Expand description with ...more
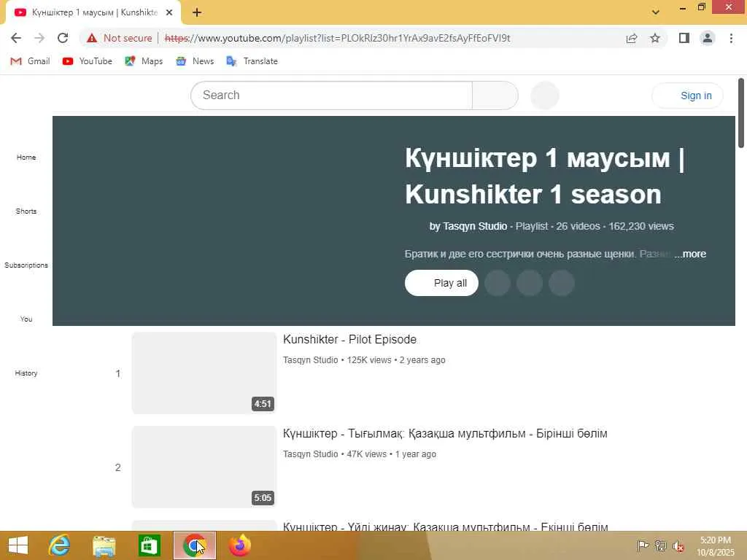Screen dimensions: 747x560 (690, 254)
